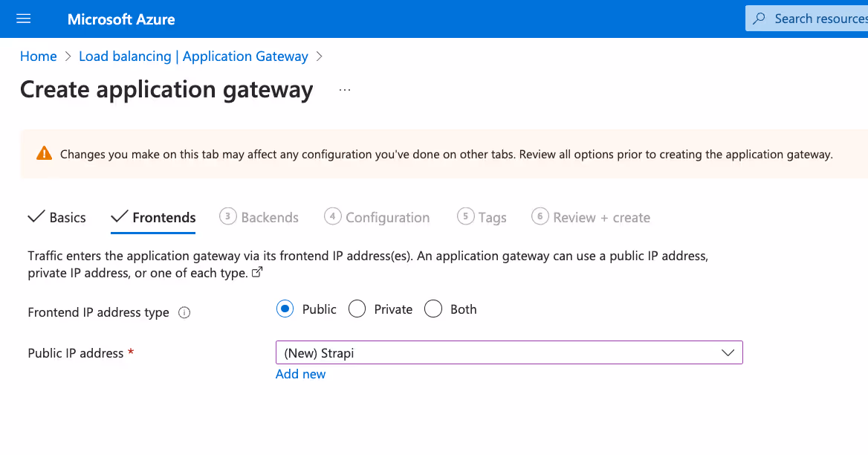
Task: Navigate to Home via the breadcrumb
Action: click(x=38, y=56)
